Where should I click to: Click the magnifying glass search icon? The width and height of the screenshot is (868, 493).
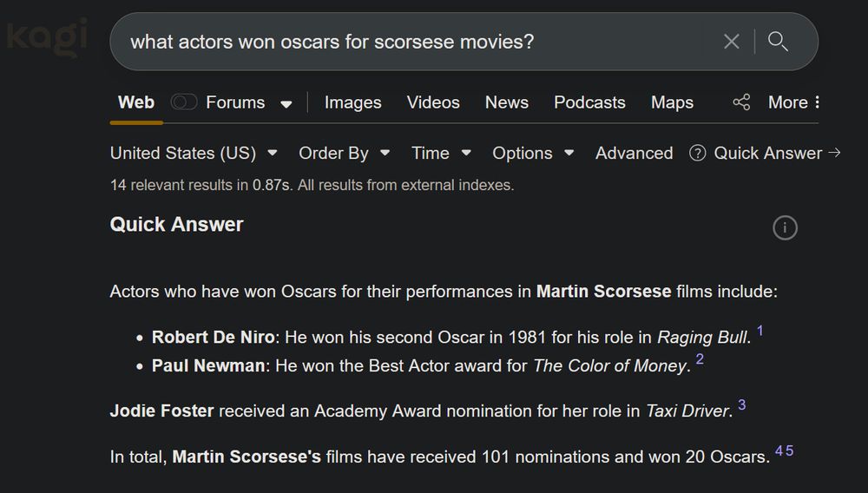click(x=778, y=42)
